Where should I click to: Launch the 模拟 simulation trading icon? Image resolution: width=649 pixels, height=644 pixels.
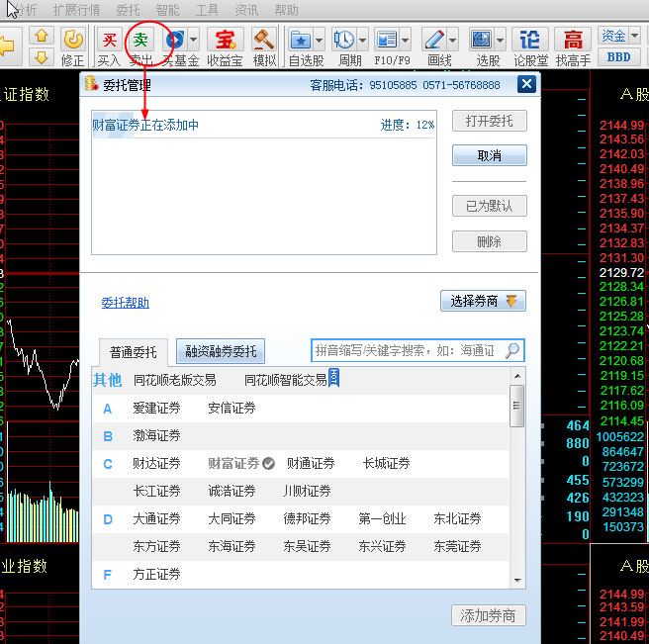pyautogui.click(x=264, y=41)
